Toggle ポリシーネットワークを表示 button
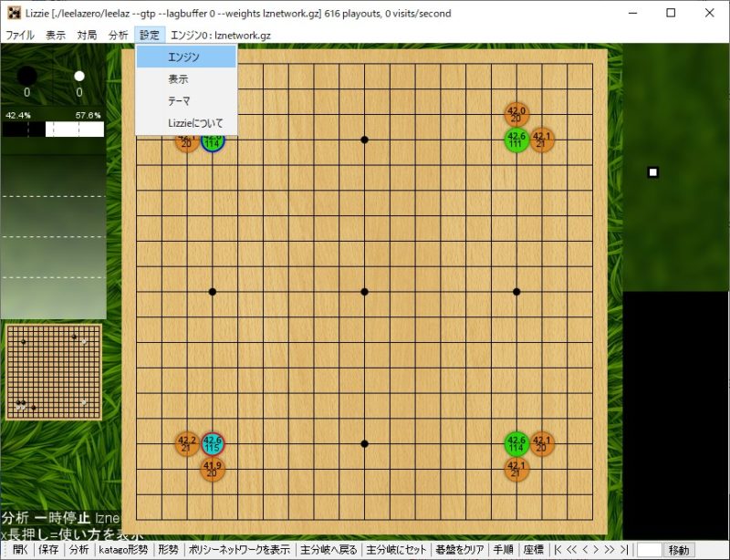 [238, 550]
